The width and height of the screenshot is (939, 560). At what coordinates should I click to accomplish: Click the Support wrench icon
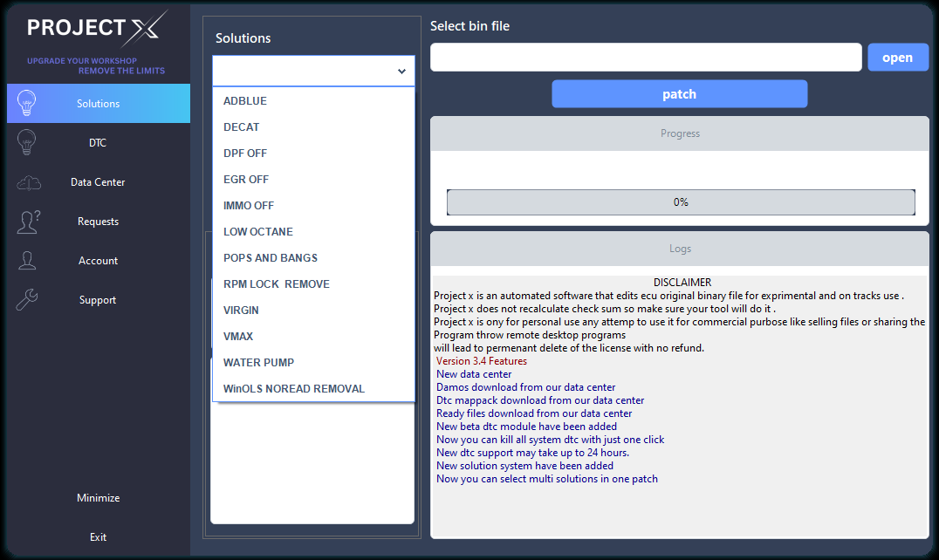pos(27,300)
